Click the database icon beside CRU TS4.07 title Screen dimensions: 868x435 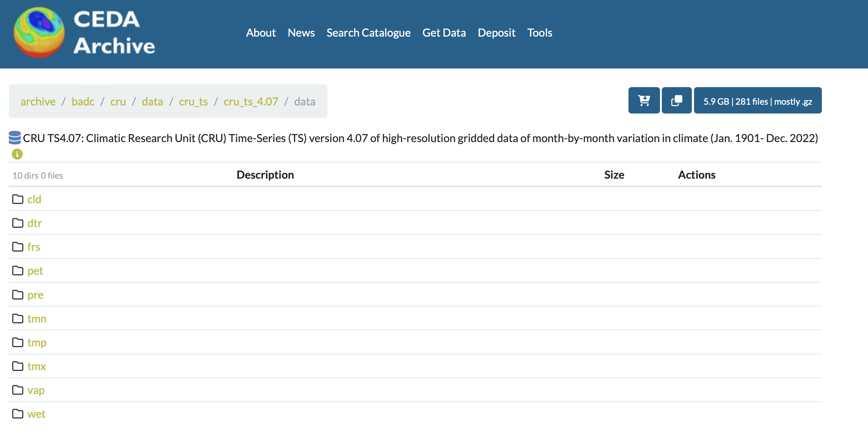(x=15, y=138)
